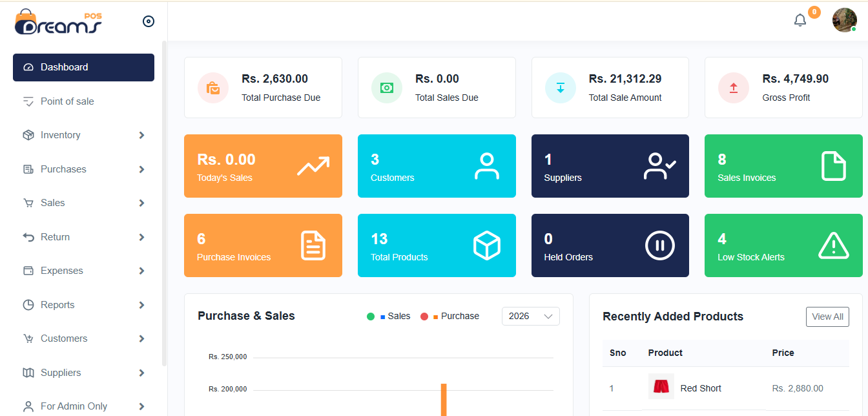Image resolution: width=868 pixels, height=416 pixels.
Task: Click the Product column header
Action: tap(665, 353)
